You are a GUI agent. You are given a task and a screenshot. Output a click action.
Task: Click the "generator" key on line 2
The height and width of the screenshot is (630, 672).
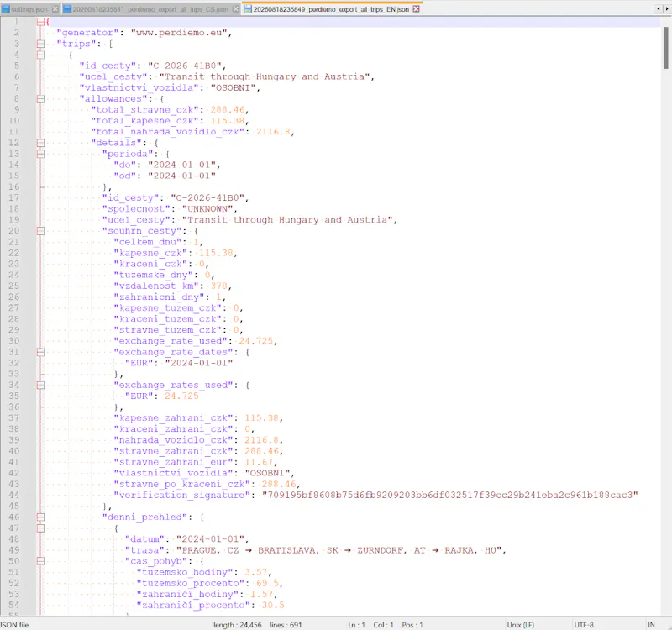click(87, 33)
